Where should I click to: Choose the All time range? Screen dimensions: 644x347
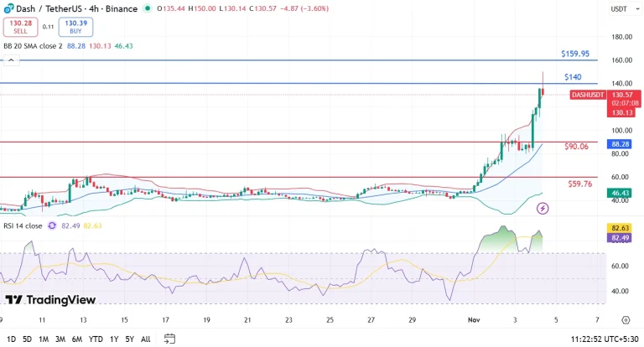coord(146,339)
